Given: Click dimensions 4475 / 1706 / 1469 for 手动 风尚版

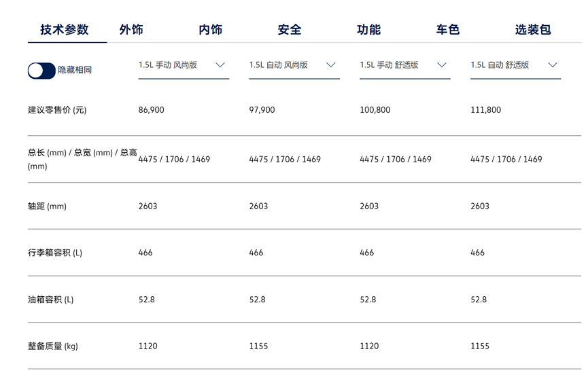Looking at the screenshot, I should [x=174, y=159].
